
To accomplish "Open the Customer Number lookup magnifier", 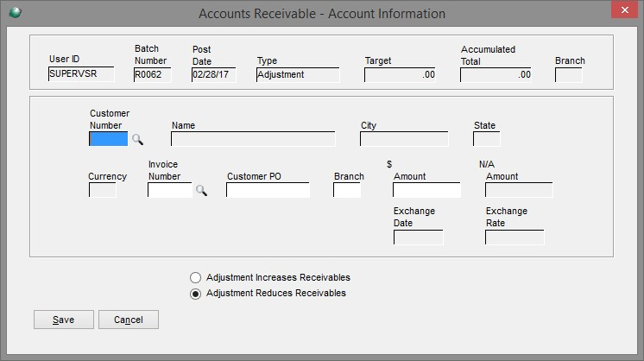I will coord(137,140).
